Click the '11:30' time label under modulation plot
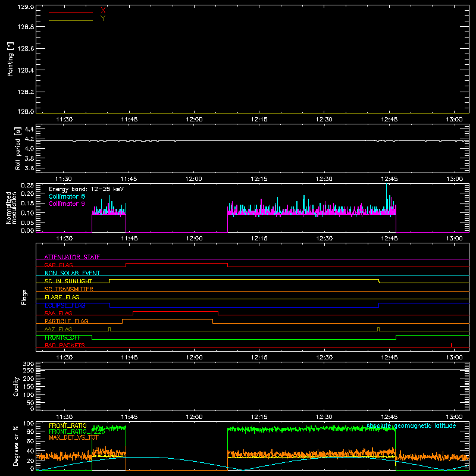The height and width of the screenshot is (476, 476). pos(64,239)
